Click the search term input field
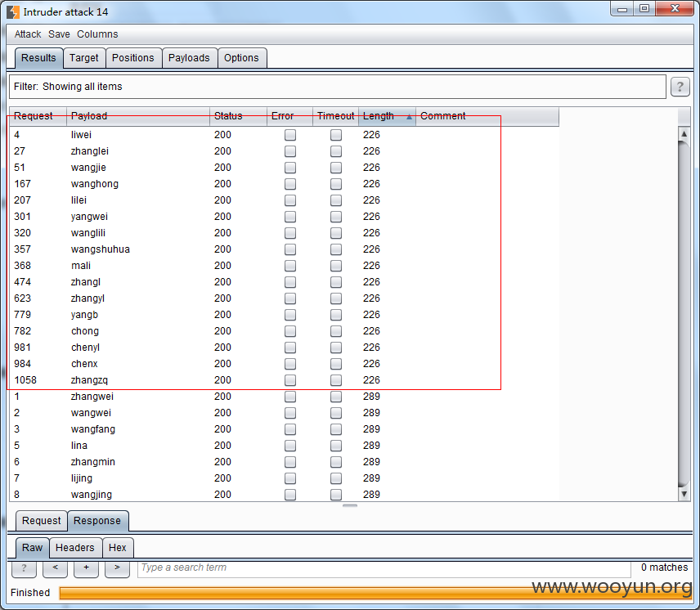This screenshot has height=610, width=700. point(384,567)
